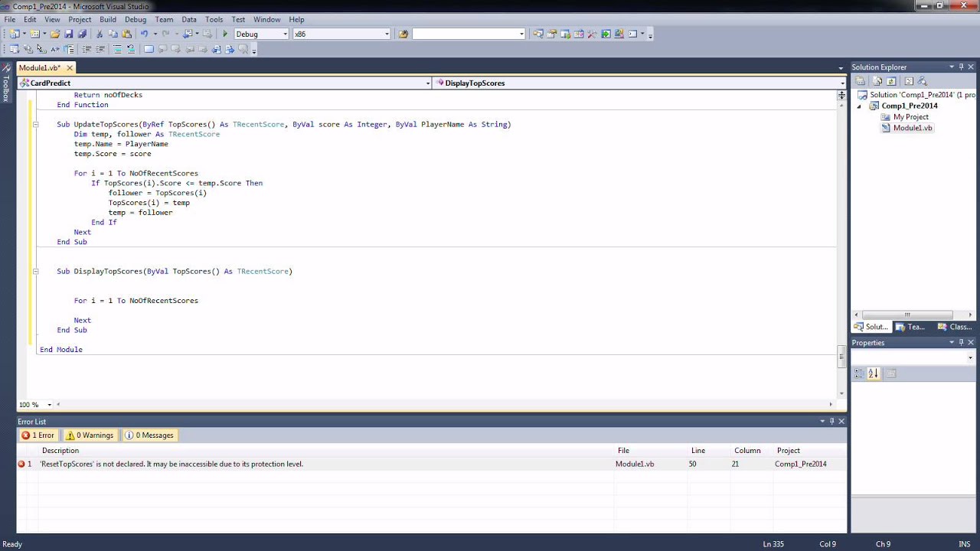The height and width of the screenshot is (551, 980).
Task: Open the Command Window toolbar icon
Action: tap(632, 34)
